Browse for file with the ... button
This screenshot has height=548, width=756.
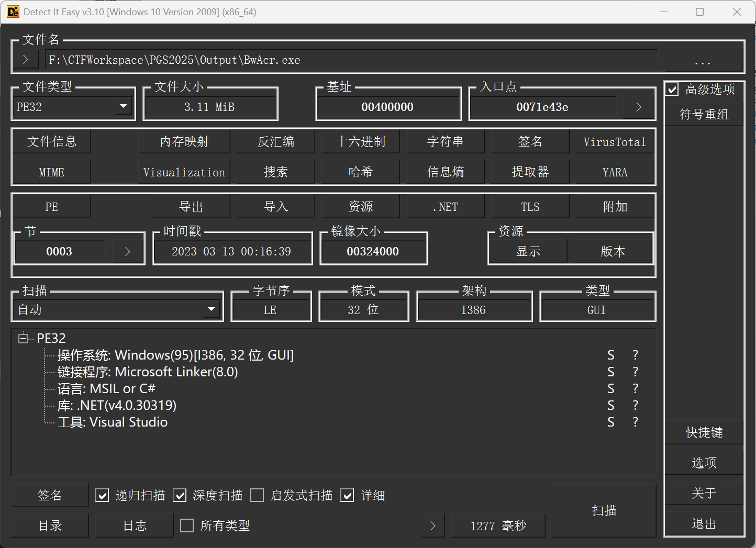click(x=703, y=60)
